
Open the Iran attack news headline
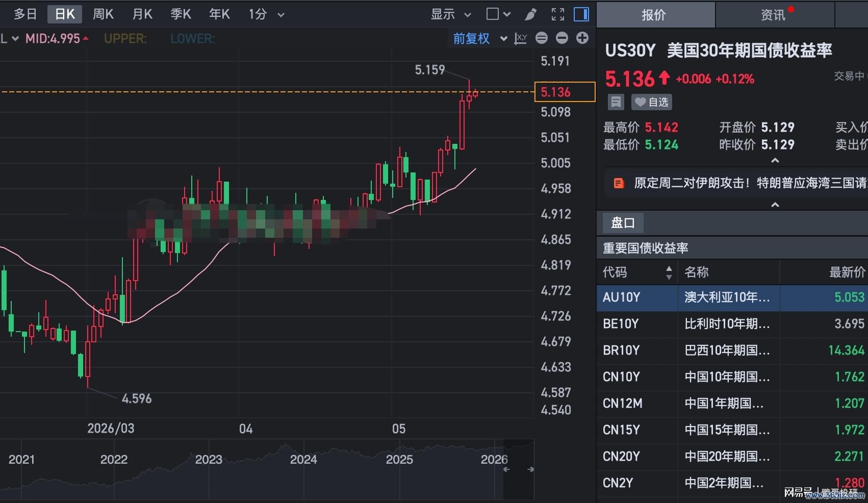[750, 183]
